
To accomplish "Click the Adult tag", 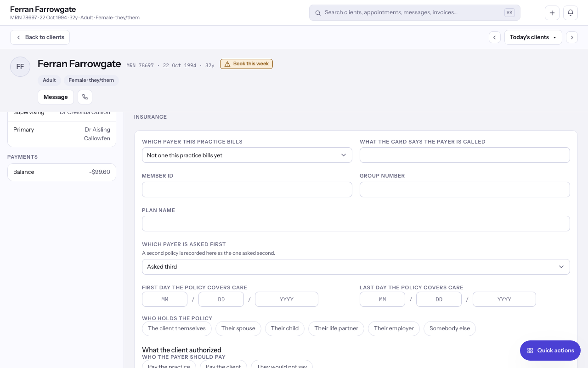I will 49,80.
